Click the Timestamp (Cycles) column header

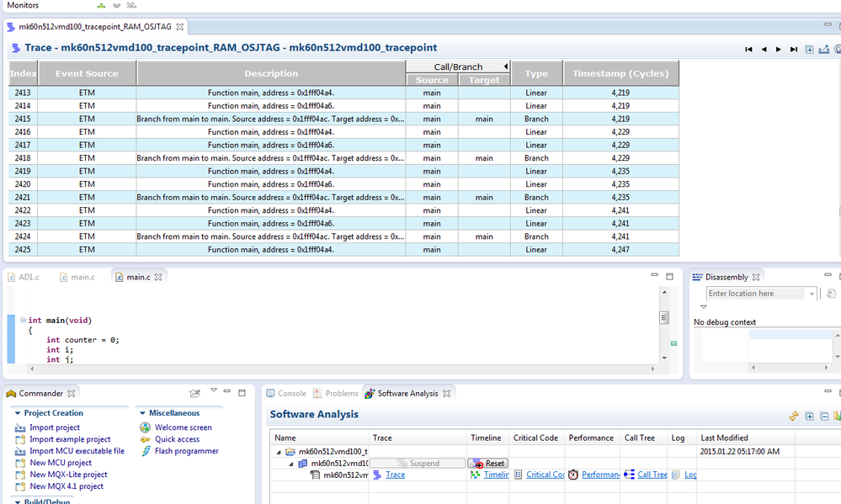tap(620, 73)
